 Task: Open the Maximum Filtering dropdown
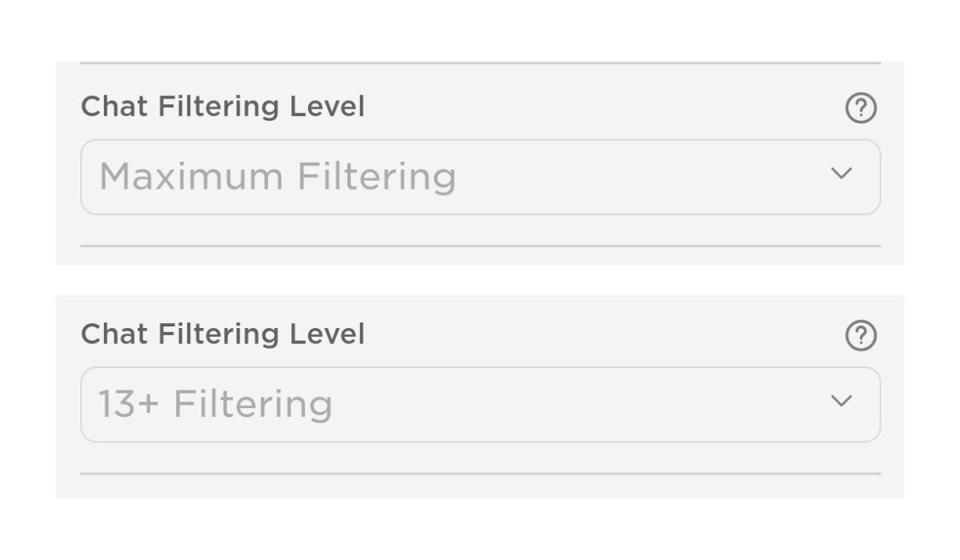(480, 177)
